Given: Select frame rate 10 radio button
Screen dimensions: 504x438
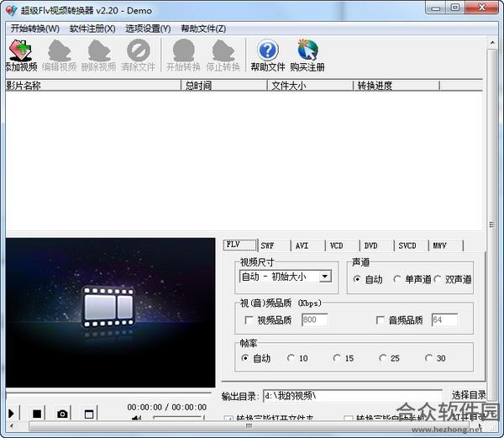Looking at the screenshot, I should 291,358.
